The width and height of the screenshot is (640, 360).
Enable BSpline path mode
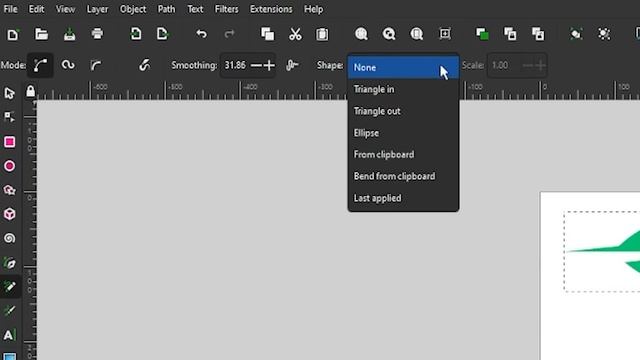[96, 65]
